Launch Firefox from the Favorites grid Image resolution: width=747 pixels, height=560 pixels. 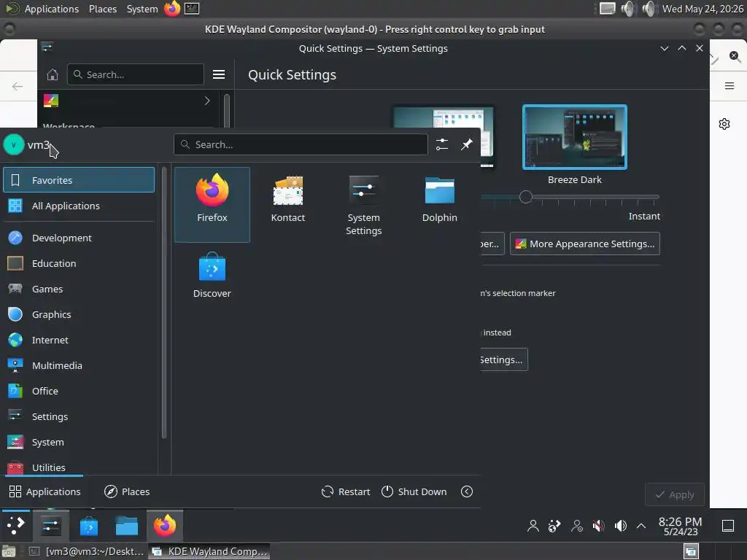(212, 204)
